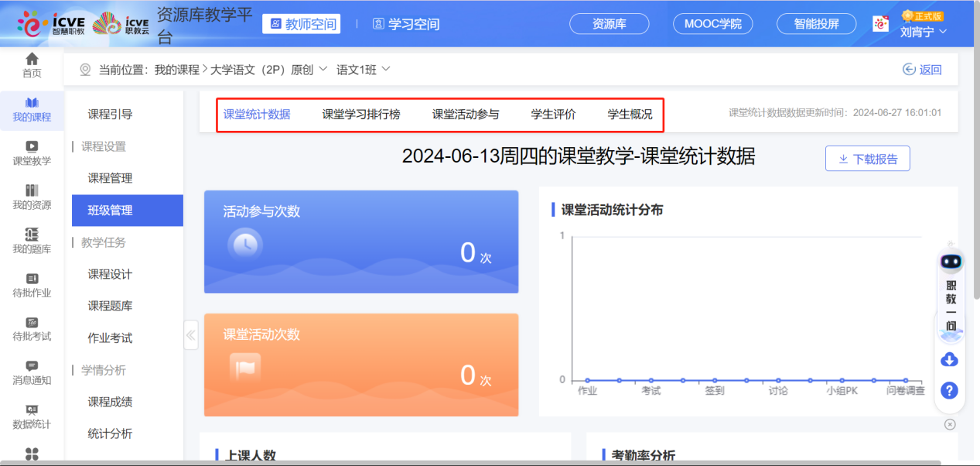Switch to 学习空间 in header
Screen dimensions: 980x466
(x=406, y=24)
